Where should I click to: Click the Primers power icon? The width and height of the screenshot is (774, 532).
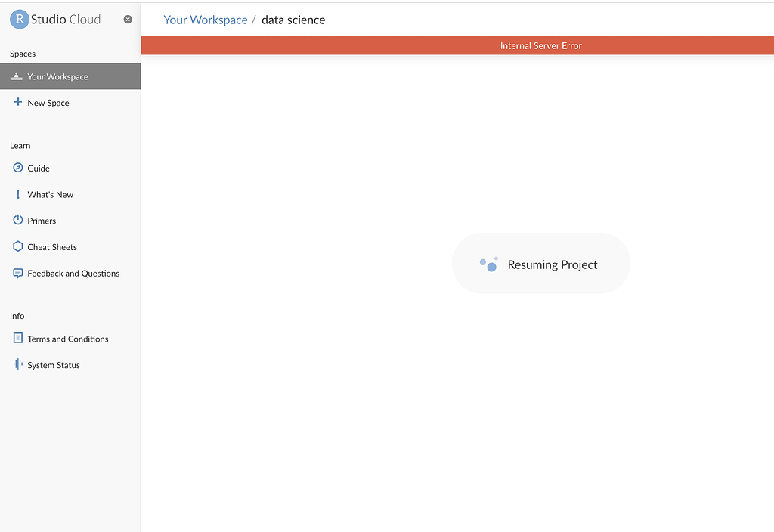pyautogui.click(x=18, y=220)
